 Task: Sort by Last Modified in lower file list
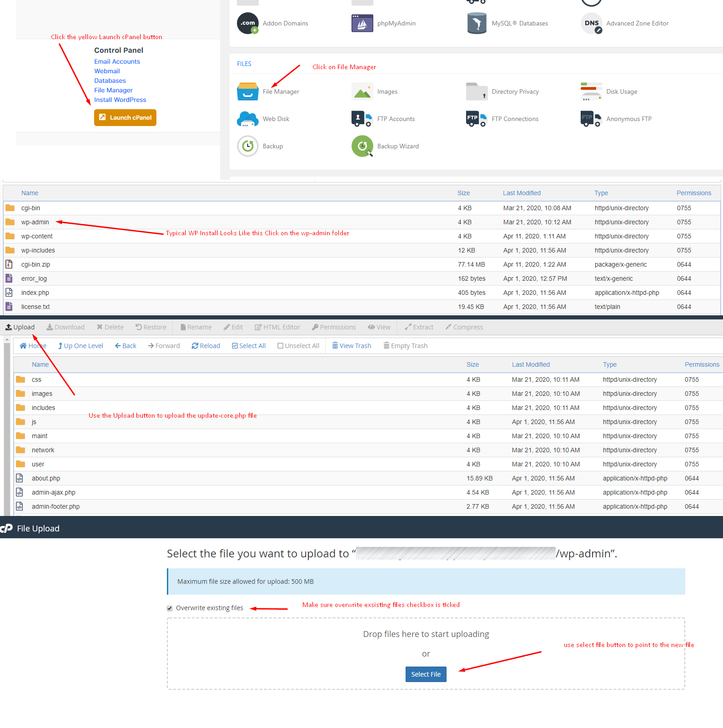tap(531, 364)
